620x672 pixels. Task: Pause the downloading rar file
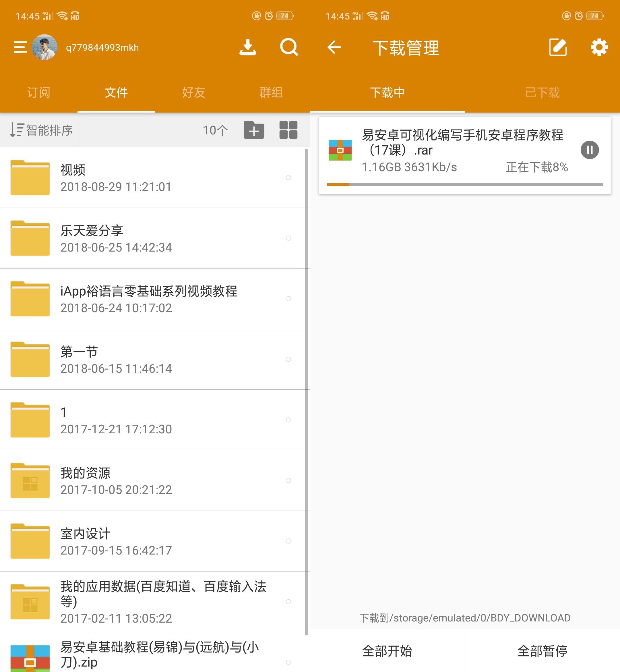[590, 150]
